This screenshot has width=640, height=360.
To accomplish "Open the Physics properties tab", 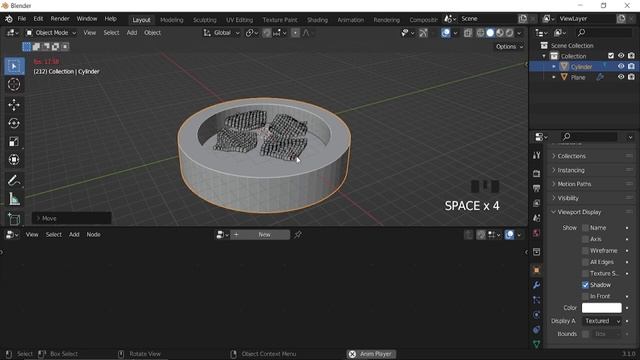I will pyautogui.click(x=537, y=315).
